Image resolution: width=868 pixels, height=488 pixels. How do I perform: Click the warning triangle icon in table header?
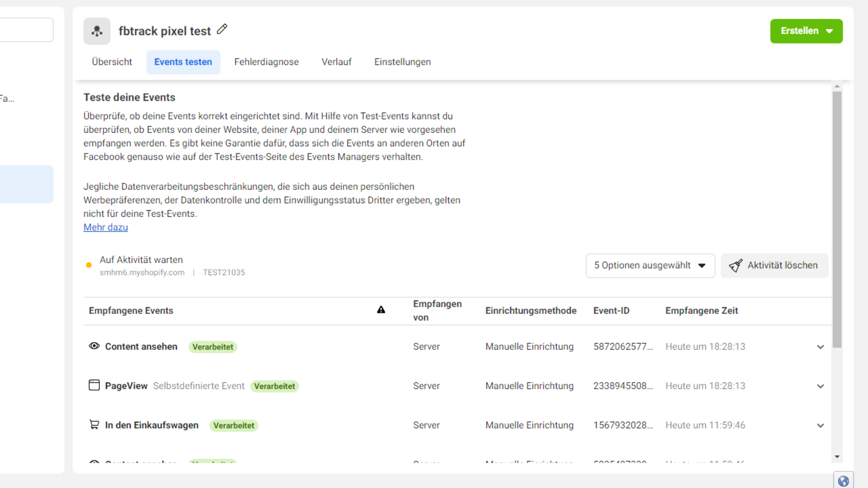click(381, 310)
